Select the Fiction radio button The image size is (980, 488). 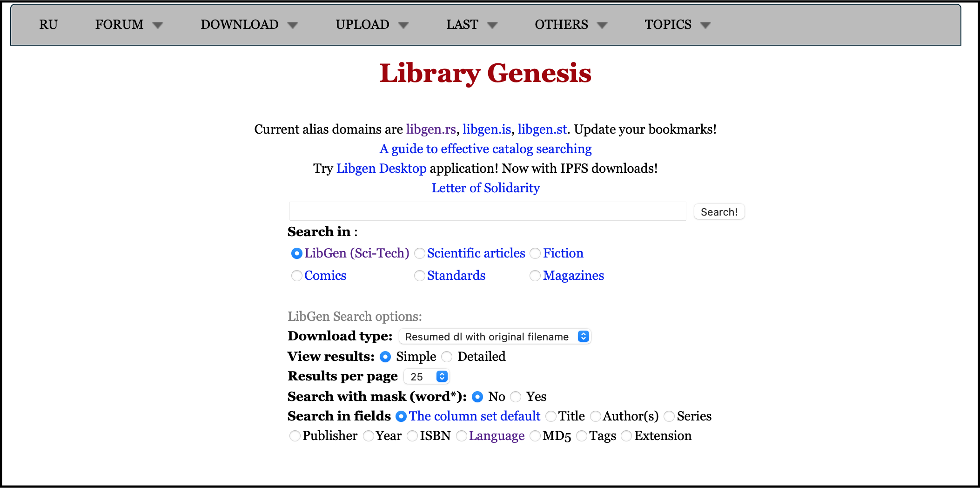pyautogui.click(x=535, y=253)
